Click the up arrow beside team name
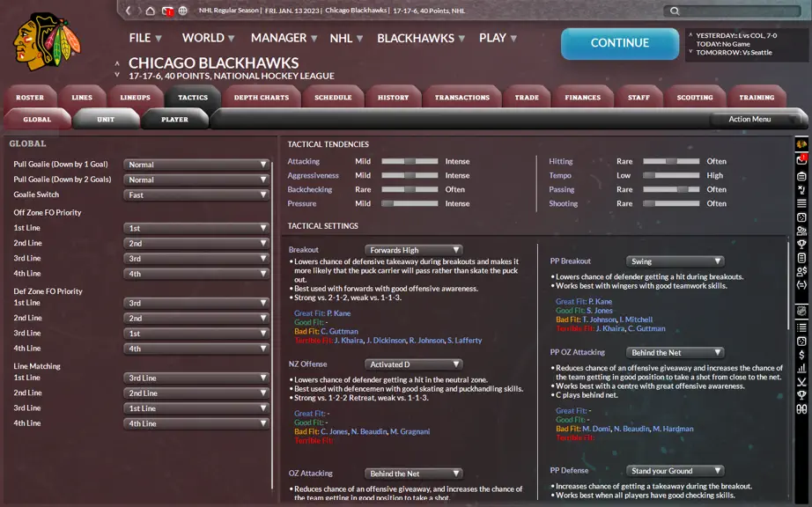Viewport: 812px width, 507px height. coord(117,63)
